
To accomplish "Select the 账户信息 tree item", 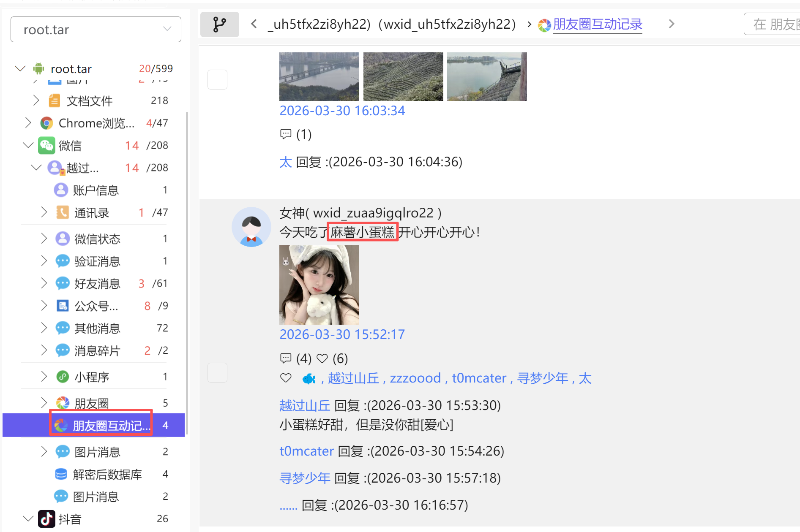I will pyautogui.click(x=96, y=190).
